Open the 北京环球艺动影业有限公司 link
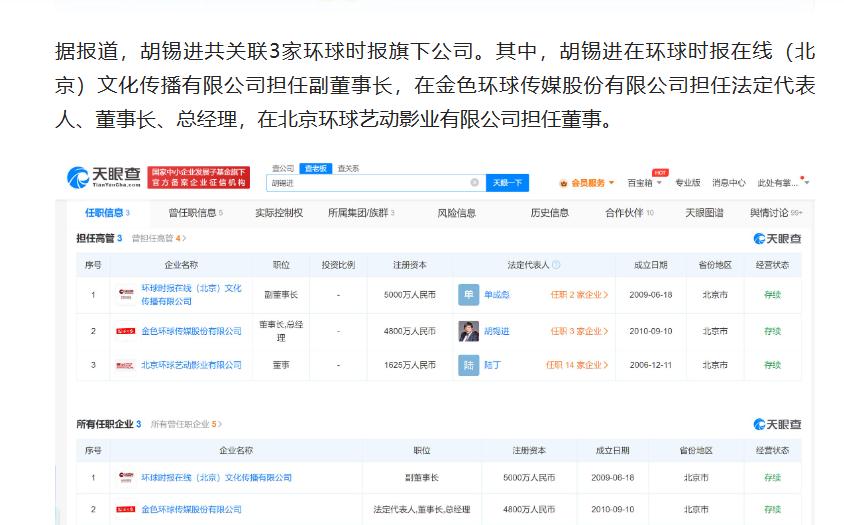This screenshot has height=525, width=844. [192, 365]
